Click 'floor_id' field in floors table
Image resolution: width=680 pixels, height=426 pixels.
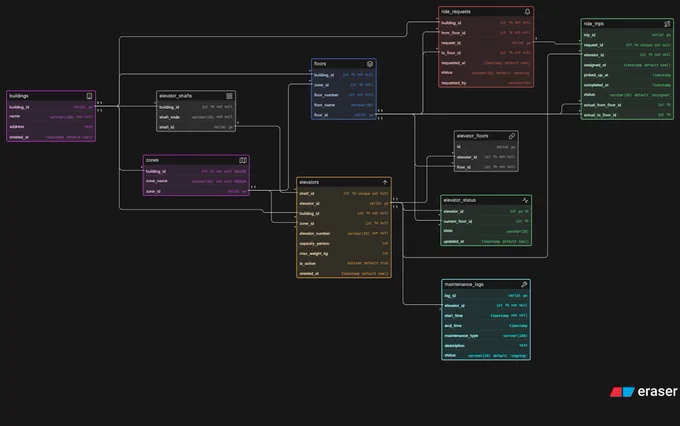(x=343, y=115)
